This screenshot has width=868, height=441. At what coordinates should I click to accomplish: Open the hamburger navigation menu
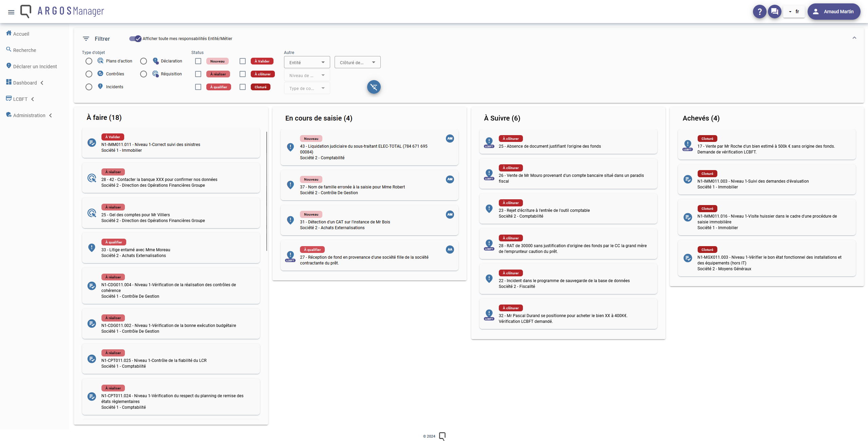(11, 12)
